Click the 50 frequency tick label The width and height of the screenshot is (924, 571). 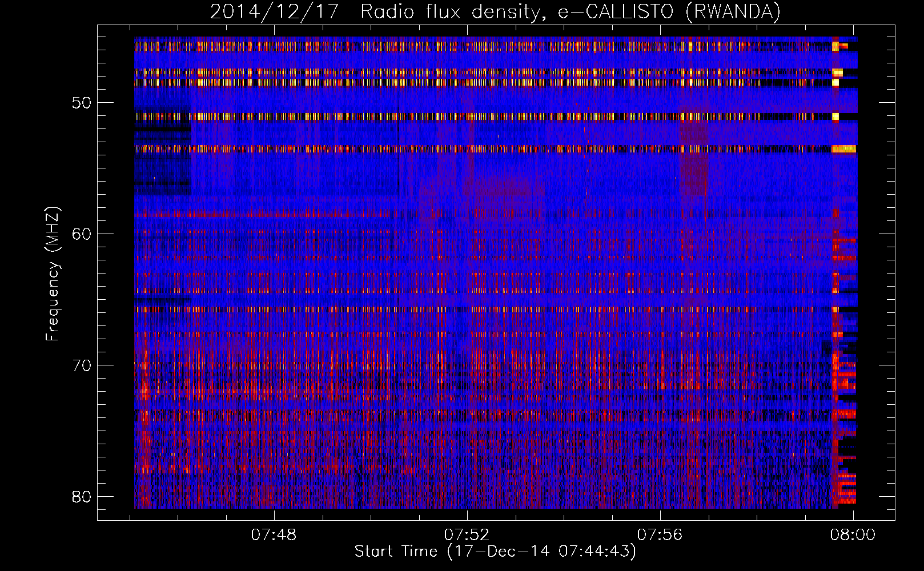click(x=82, y=103)
